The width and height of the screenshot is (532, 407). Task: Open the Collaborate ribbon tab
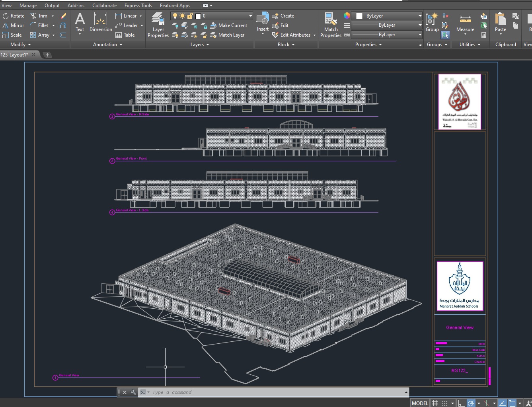coord(105,6)
